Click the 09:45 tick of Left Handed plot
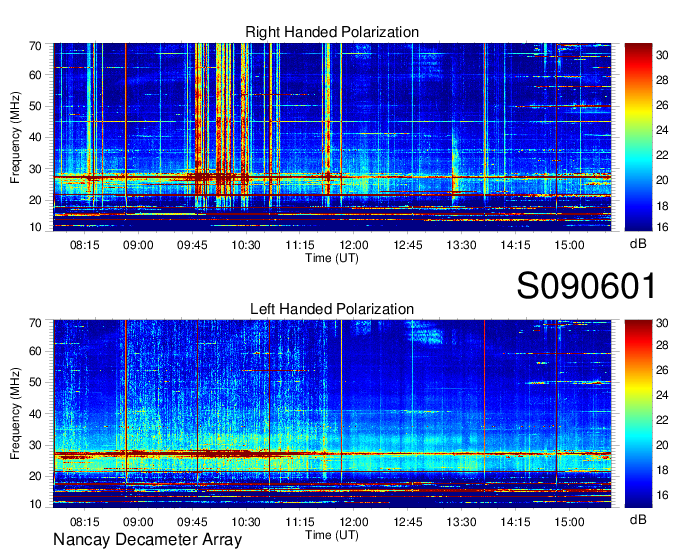 click(192, 522)
